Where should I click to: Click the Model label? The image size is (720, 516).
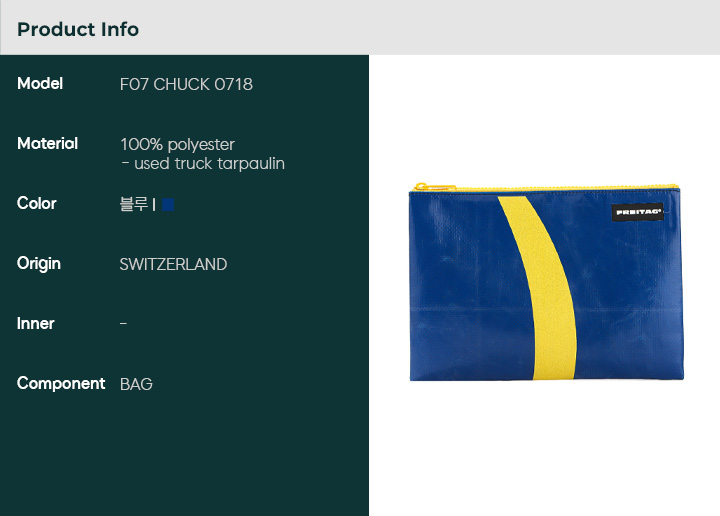[40, 84]
